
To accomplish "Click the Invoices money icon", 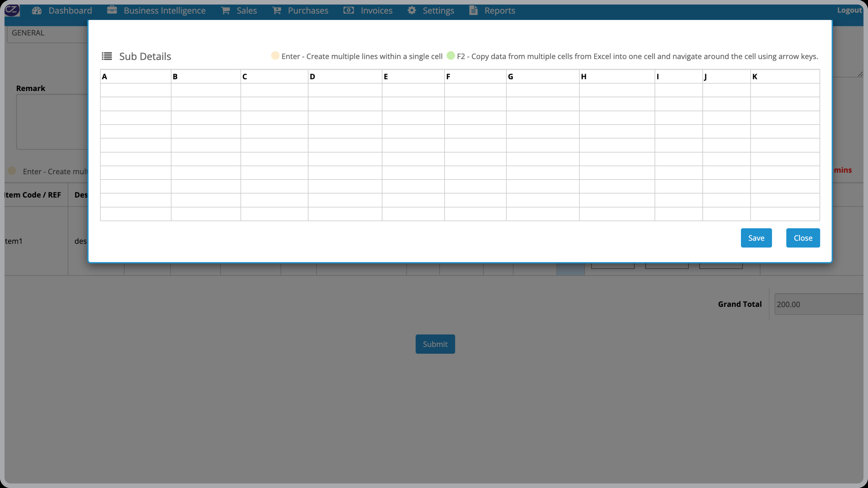I will (x=348, y=10).
